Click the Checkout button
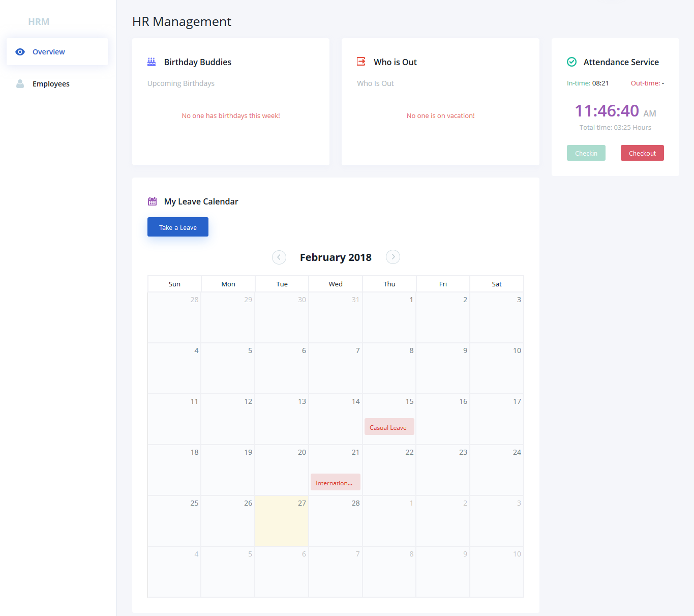This screenshot has width=694, height=616. [642, 153]
